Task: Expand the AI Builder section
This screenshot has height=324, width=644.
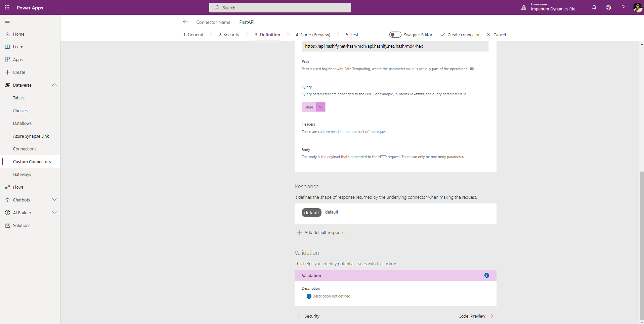Action: [x=54, y=213]
